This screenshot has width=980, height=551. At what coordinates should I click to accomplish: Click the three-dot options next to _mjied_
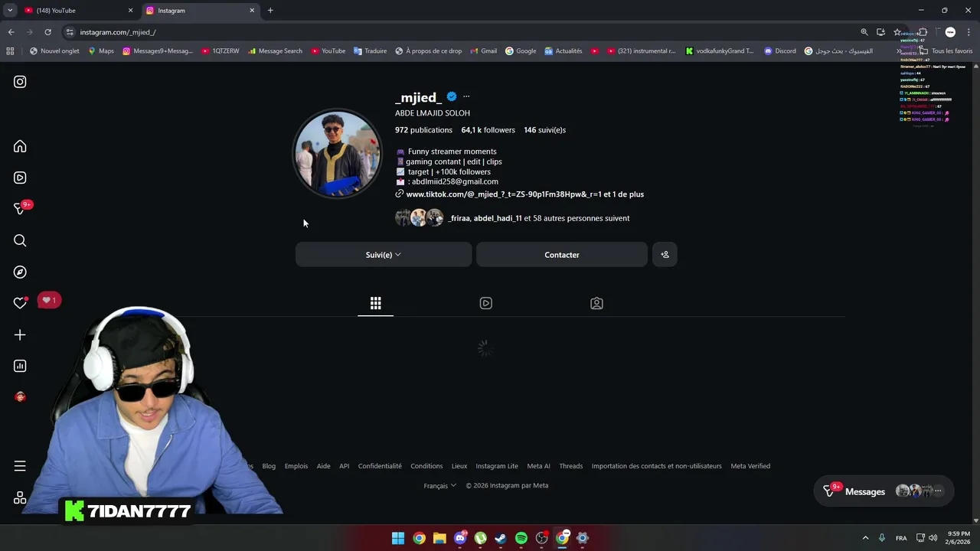click(466, 96)
